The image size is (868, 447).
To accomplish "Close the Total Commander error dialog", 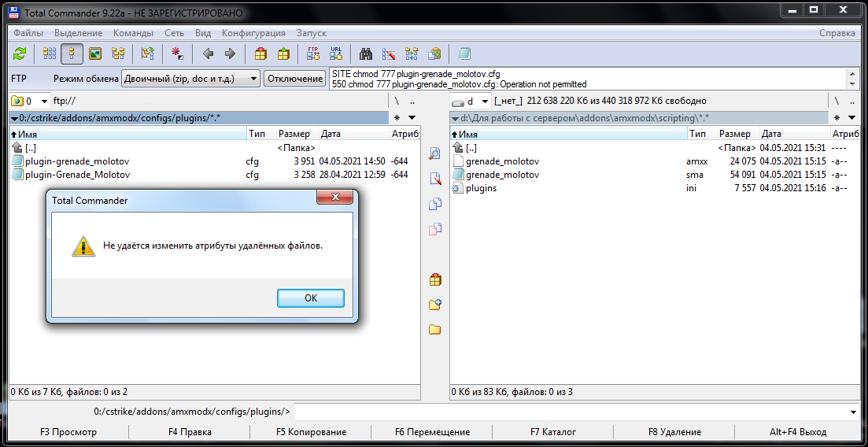I will point(334,198).
